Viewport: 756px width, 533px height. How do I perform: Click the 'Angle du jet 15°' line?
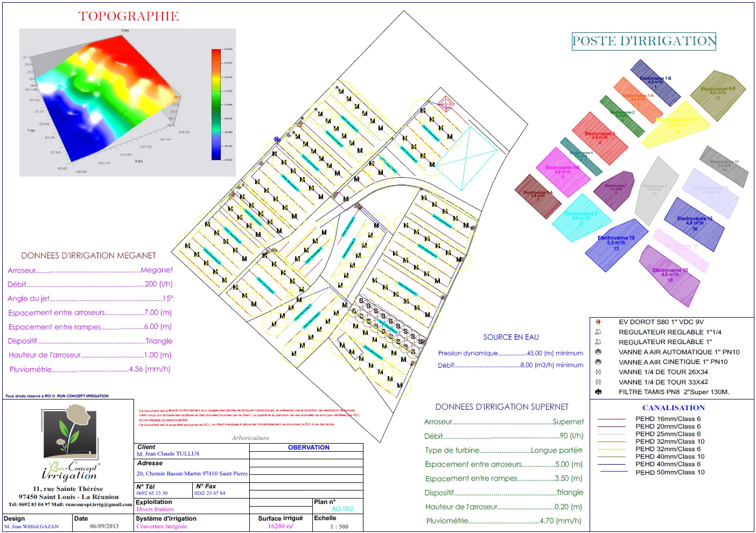90,298
